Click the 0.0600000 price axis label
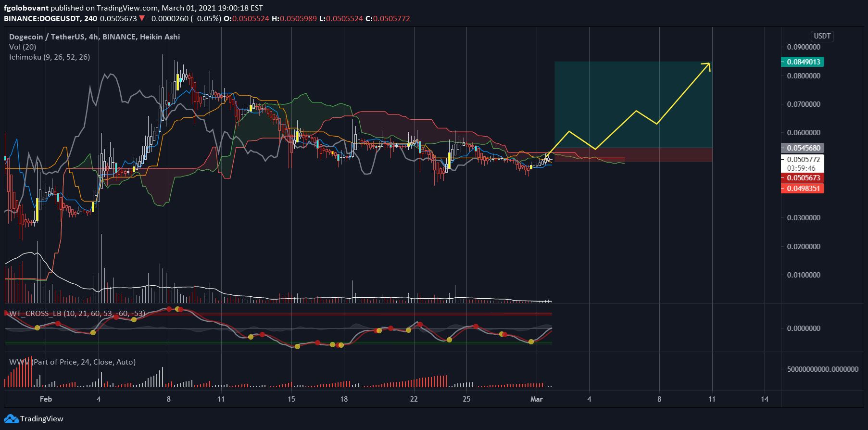 [x=804, y=132]
